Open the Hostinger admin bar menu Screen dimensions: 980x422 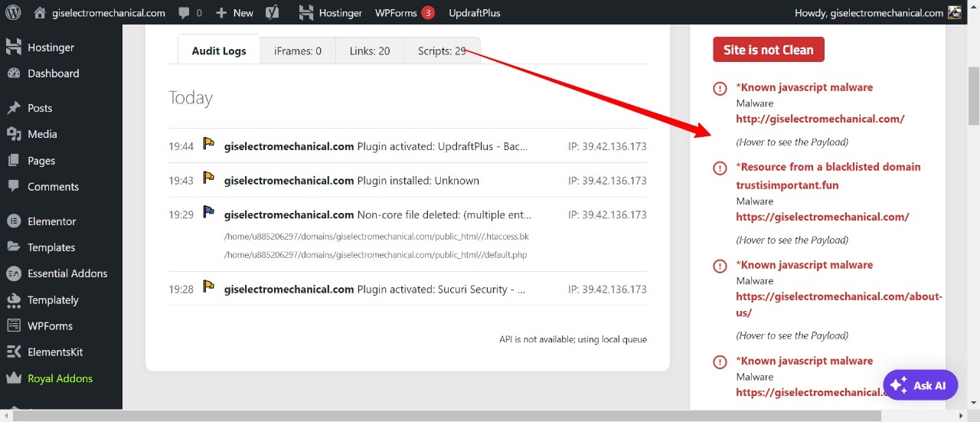pyautogui.click(x=330, y=12)
